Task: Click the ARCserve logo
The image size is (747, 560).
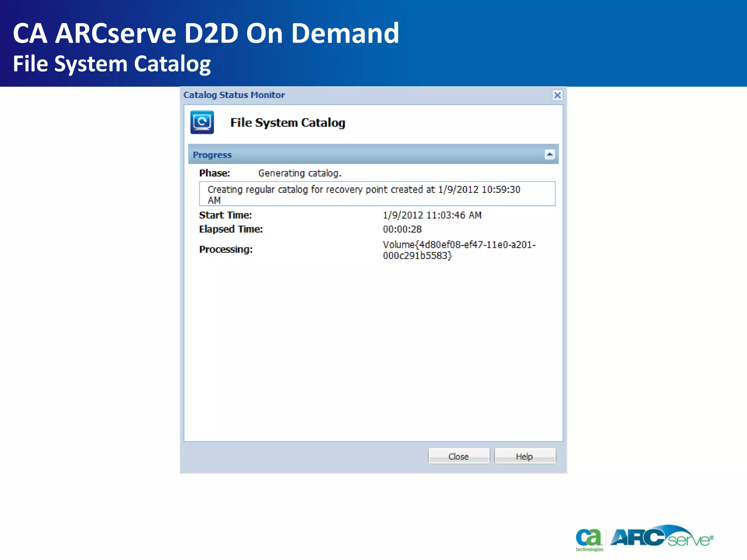Action: [x=662, y=536]
